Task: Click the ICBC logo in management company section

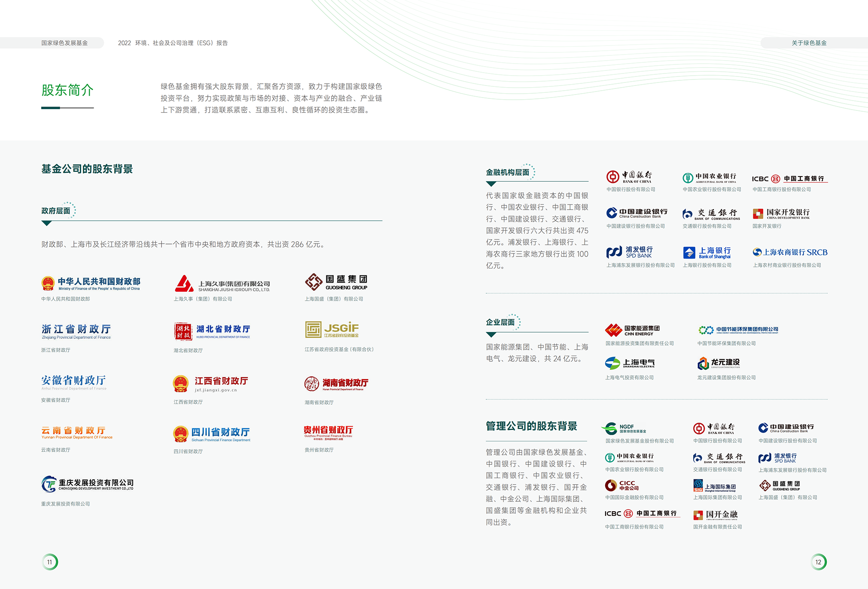Action: click(x=642, y=513)
